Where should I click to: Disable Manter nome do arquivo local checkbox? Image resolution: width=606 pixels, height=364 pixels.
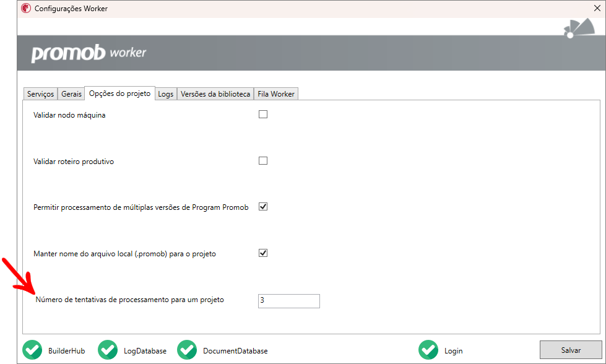pos(263,253)
